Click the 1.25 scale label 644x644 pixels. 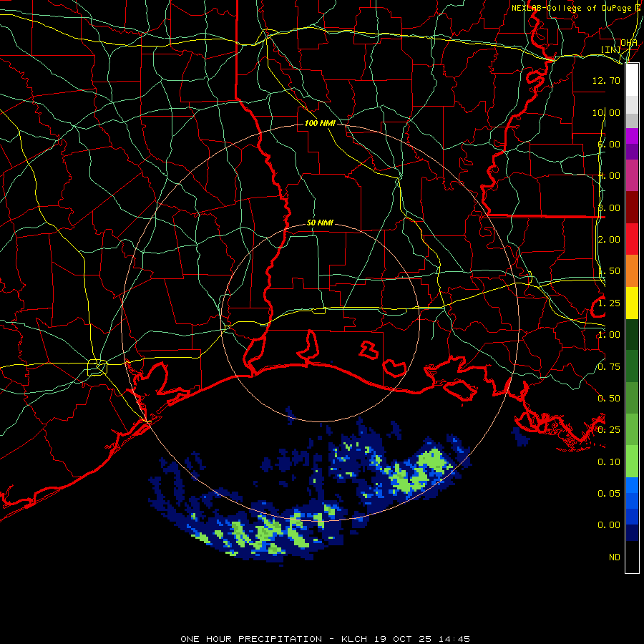(x=609, y=303)
